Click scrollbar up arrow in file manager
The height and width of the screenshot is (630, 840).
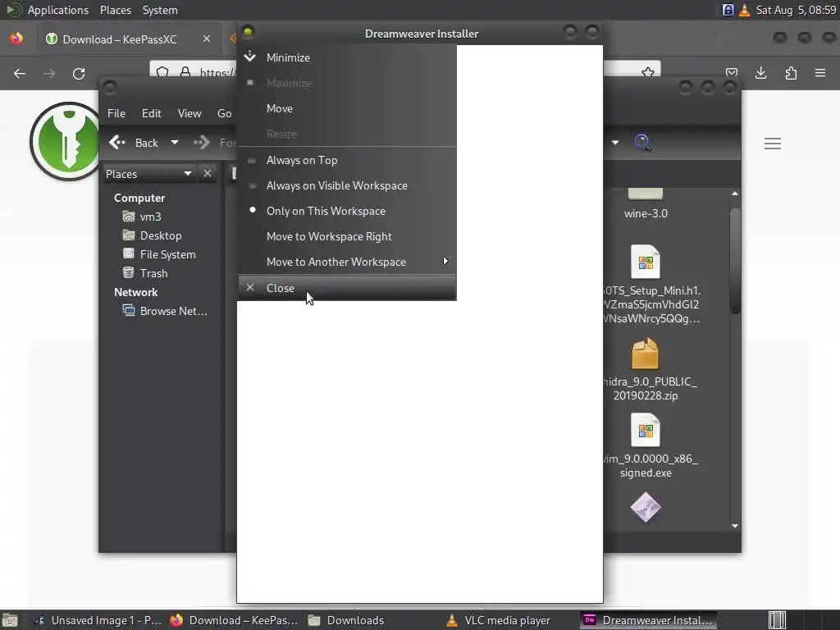pos(735,194)
